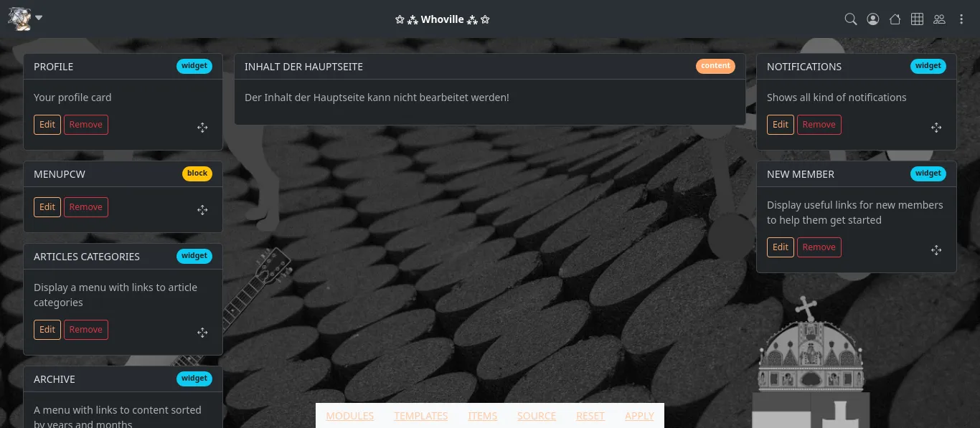
Task: Open the apps grid icon
Action: 917,19
